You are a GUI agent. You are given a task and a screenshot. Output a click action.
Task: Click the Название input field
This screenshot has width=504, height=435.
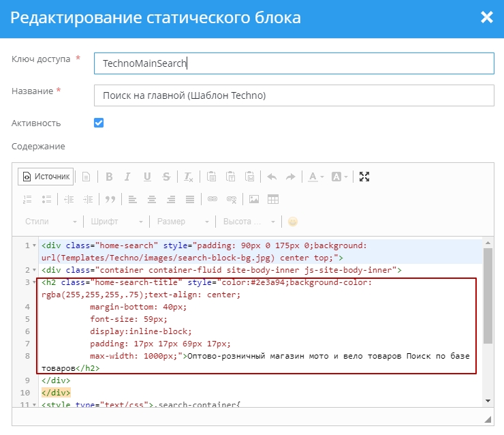294,95
